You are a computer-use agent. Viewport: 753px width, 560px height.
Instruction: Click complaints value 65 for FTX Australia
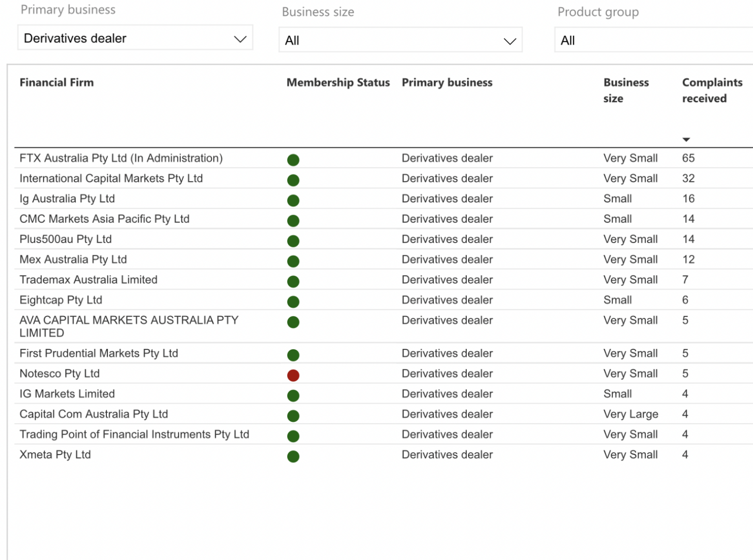tap(688, 158)
